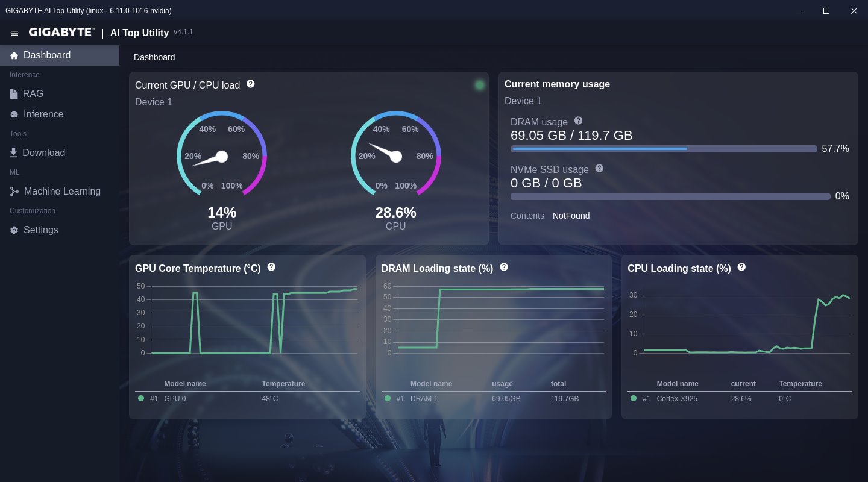
Task: Open help for CPU Loading state chart
Action: click(741, 267)
